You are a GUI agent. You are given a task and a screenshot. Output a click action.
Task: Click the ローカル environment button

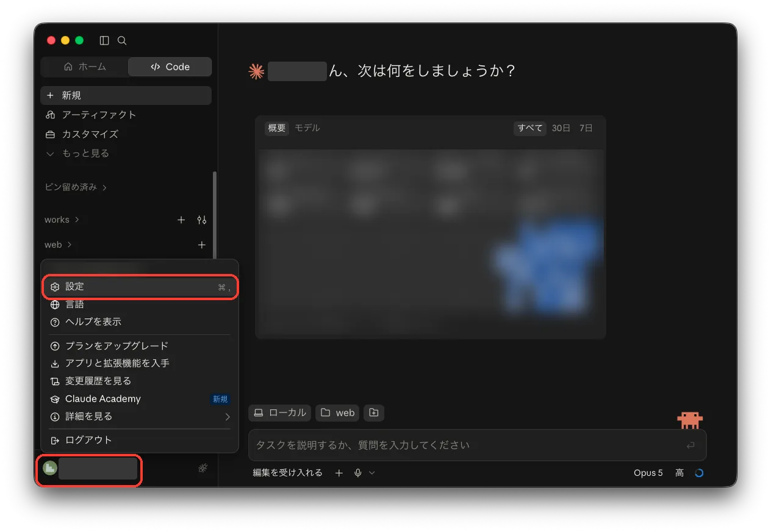[x=280, y=413]
